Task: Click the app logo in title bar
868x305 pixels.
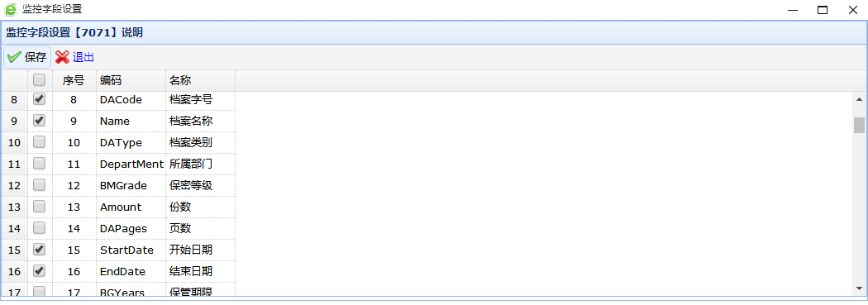Action: pos(11,9)
